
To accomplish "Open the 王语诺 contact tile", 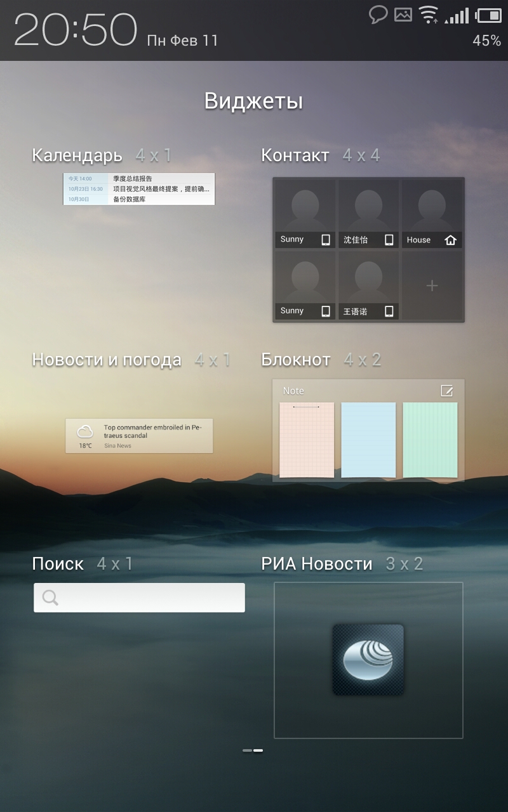I will pos(368,285).
